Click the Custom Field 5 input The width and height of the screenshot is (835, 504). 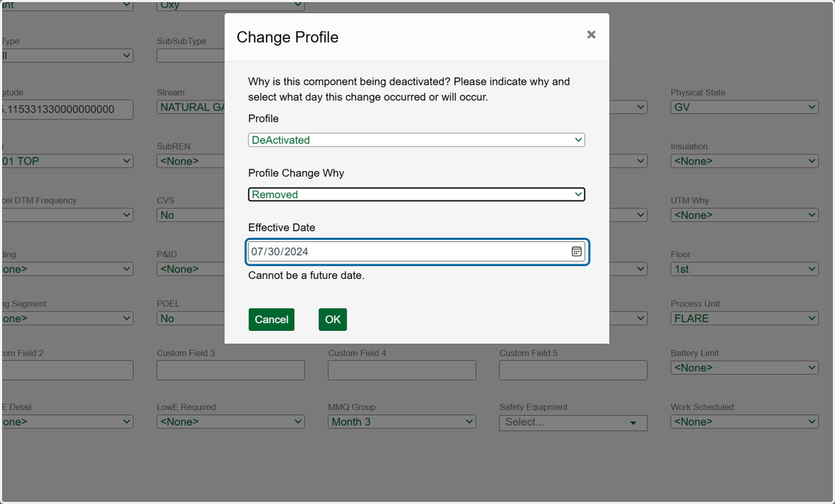pyautogui.click(x=573, y=370)
